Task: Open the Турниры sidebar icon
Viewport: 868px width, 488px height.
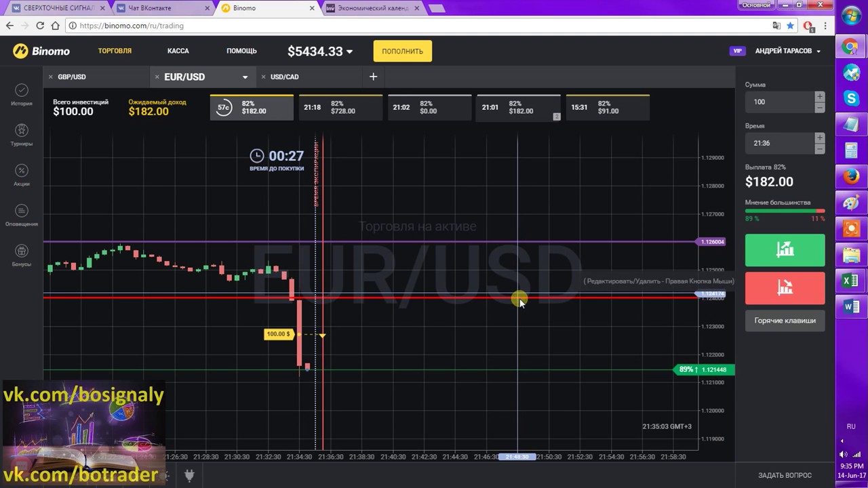Action: 22,130
